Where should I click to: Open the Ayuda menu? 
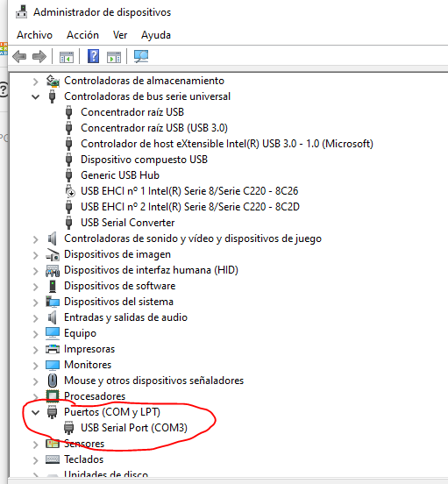pyautogui.click(x=156, y=35)
